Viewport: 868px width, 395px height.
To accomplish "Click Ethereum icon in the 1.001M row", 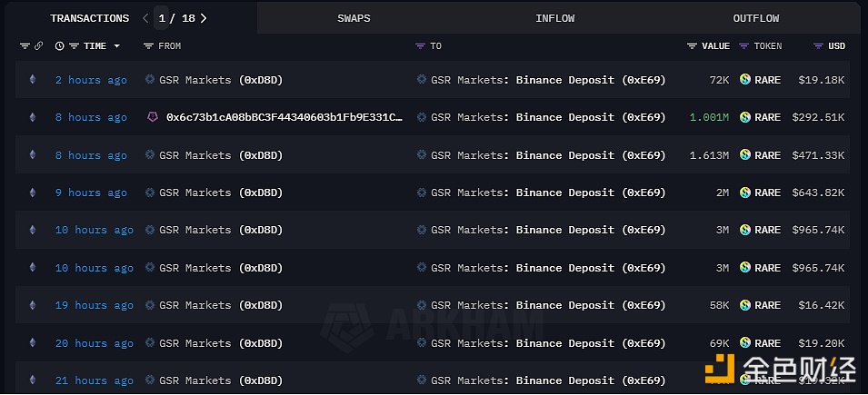I will (x=32, y=117).
